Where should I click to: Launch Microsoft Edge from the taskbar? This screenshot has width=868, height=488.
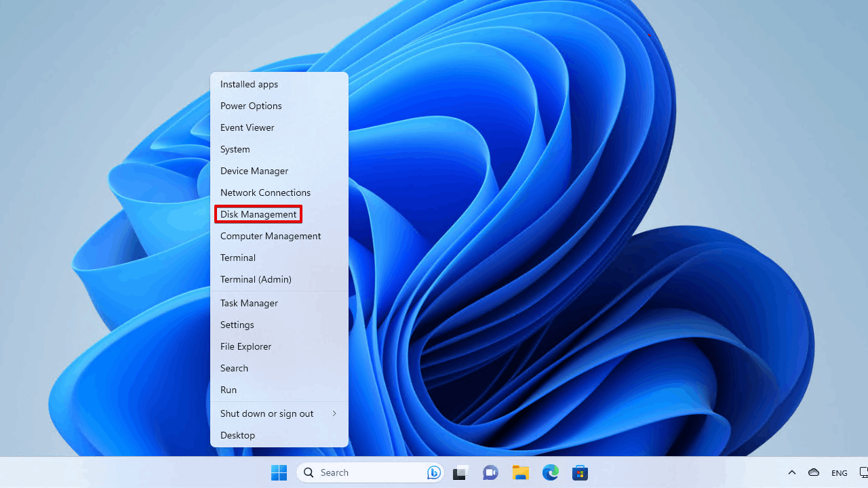pyautogui.click(x=550, y=472)
